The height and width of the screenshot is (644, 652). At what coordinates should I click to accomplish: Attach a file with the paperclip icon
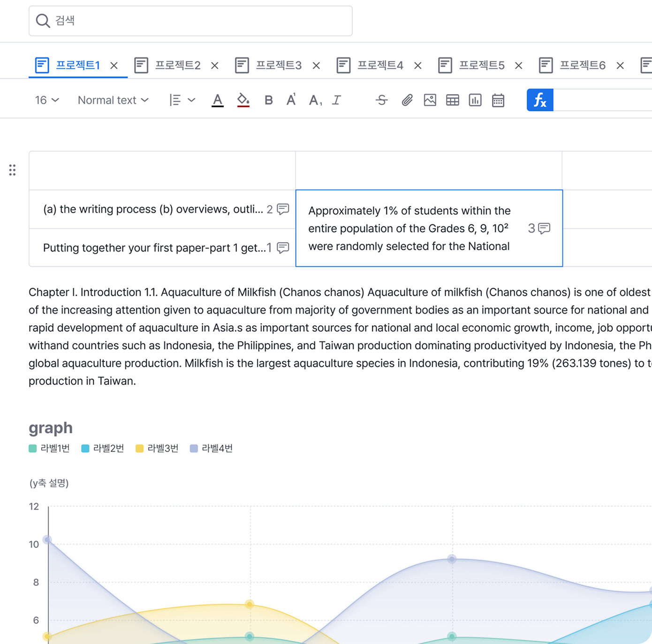click(407, 100)
